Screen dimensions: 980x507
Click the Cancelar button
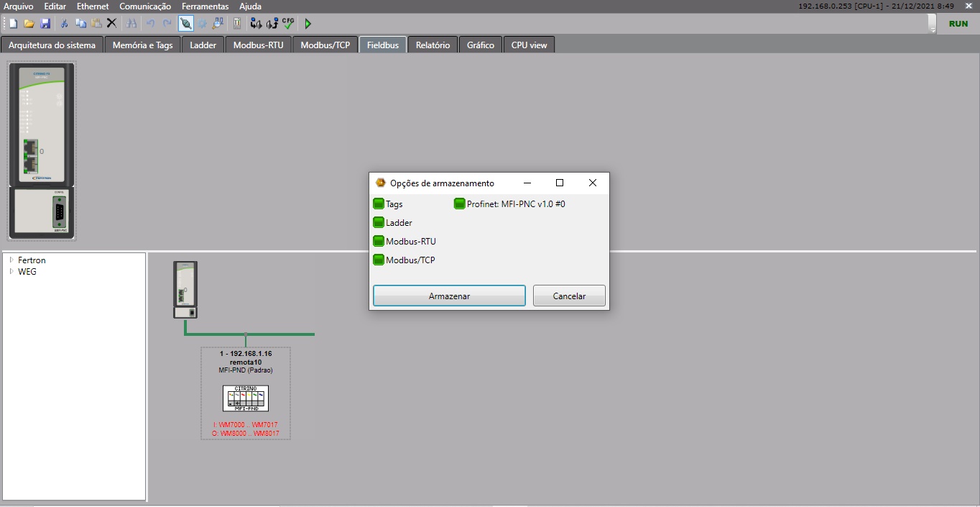click(x=569, y=296)
